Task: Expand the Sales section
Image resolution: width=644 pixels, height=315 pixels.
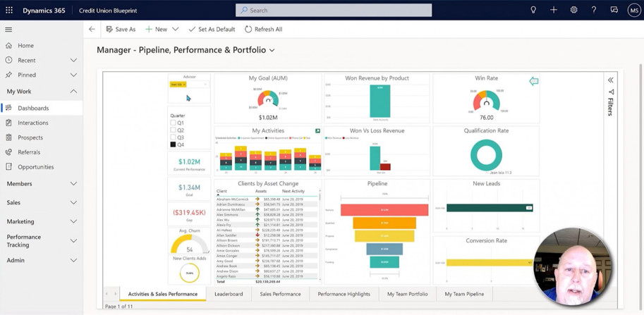Action: coord(73,203)
